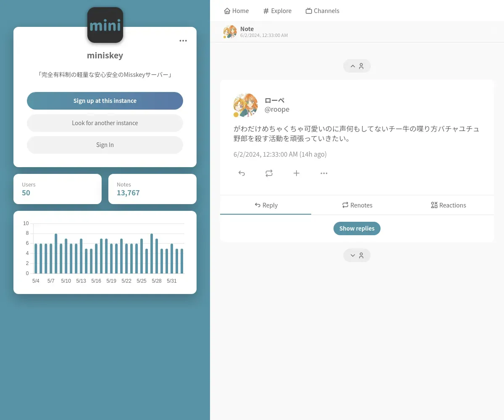Image resolution: width=504 pixels, height=420 pixels.
Task: Open Channels in the top navigation
Action: (323, 11)
